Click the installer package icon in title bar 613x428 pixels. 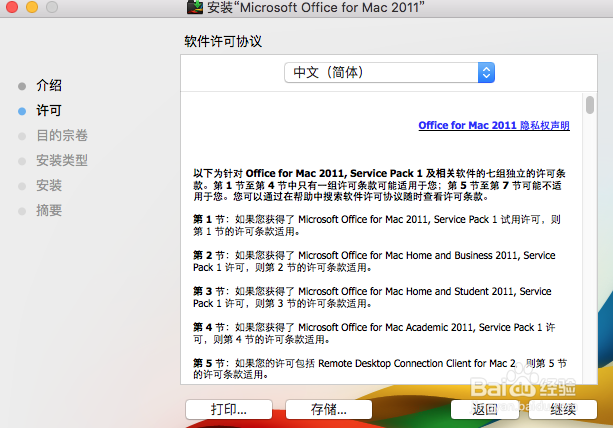[195, 7]
